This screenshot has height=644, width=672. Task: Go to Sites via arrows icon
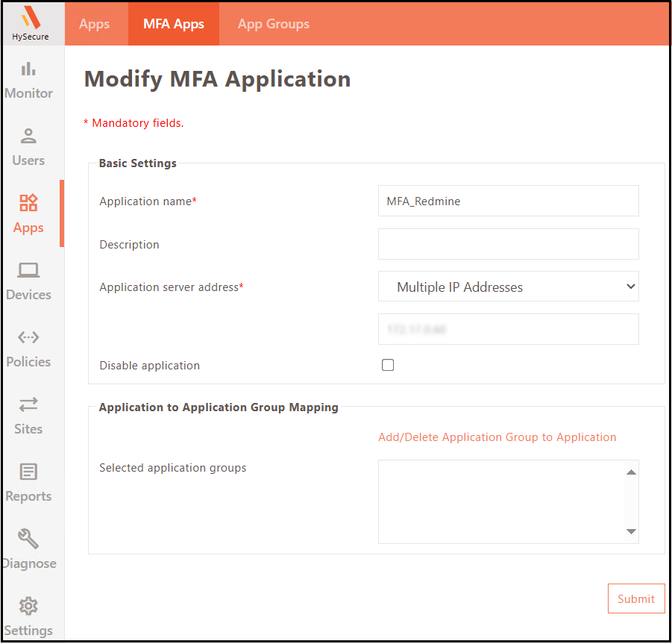click(x=28, y=404)
